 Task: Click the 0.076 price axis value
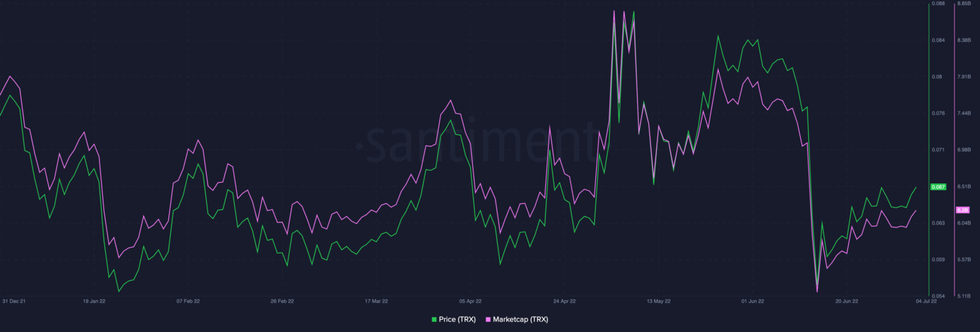pos(938,114)
